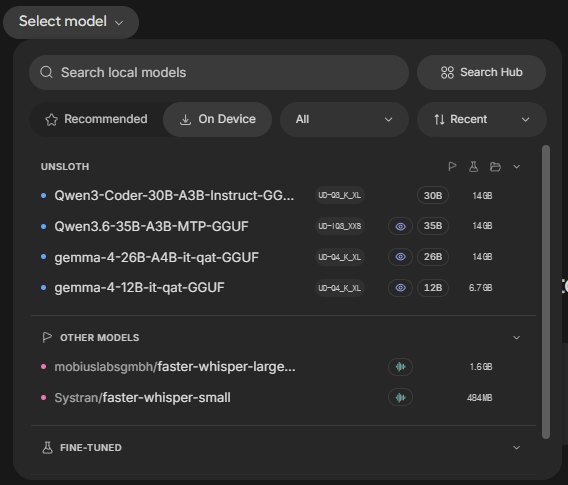568x485 pixels.
Task: Collapse the Other Models section chevron
Action: click(x=517, y=338)
